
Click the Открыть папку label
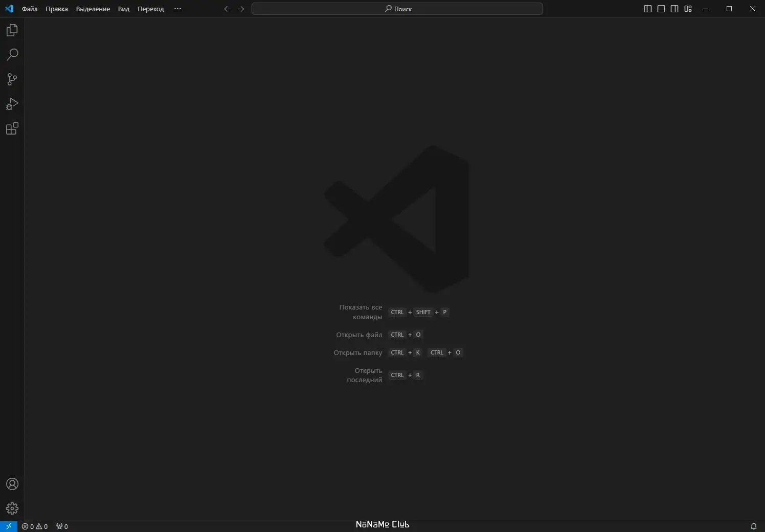[x=358, y=352]
